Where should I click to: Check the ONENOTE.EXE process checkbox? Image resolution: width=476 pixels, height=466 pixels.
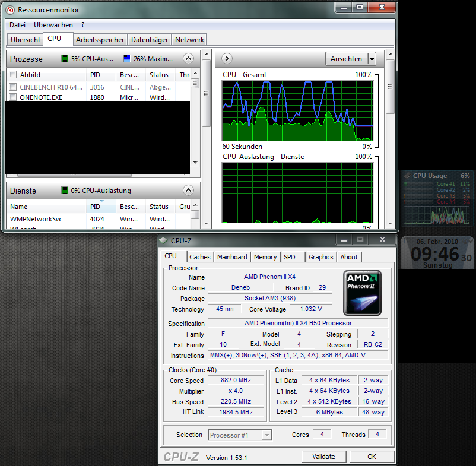(x=12, y=97)
